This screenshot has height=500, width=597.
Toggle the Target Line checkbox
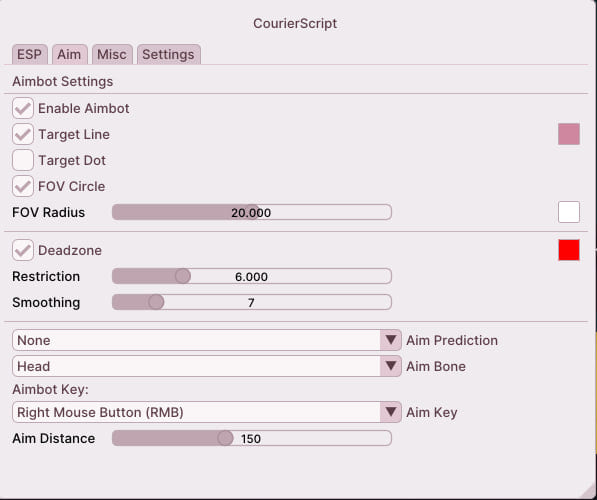click(23, 134)
